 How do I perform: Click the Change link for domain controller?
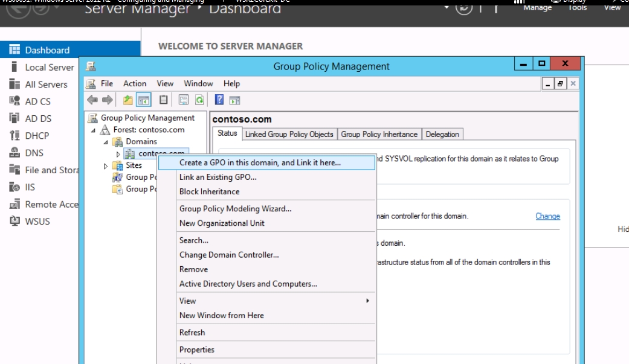click(547, 216)
